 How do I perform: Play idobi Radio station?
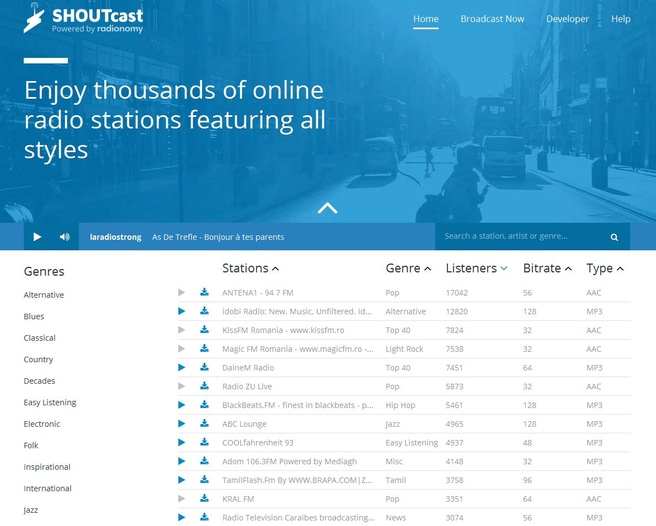(x=182, y=311)
